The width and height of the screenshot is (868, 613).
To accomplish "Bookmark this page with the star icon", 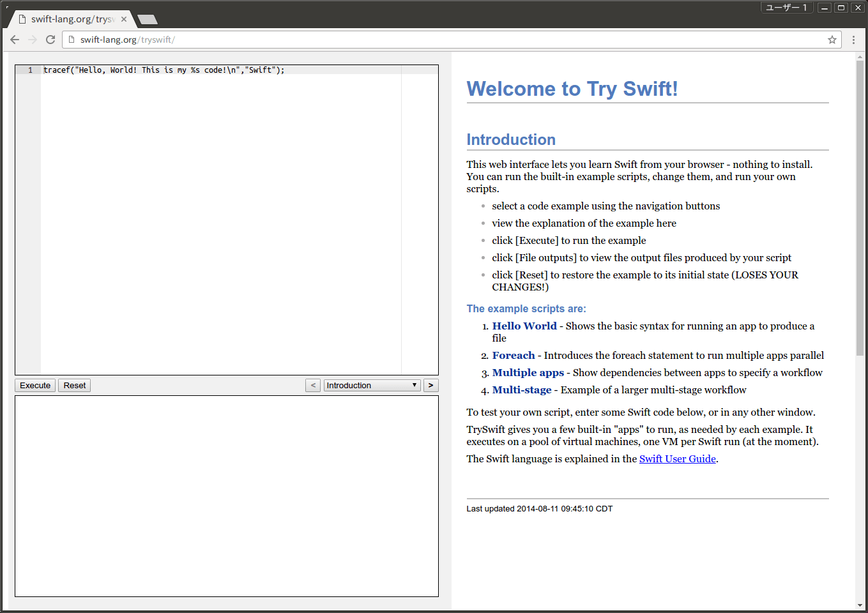I will click(x=832, y=40).
